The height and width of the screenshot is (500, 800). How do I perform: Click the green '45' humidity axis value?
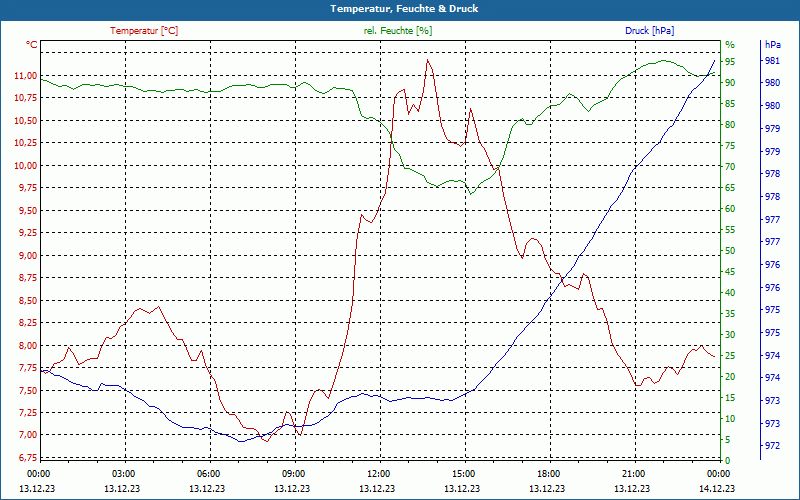point(730,272)
